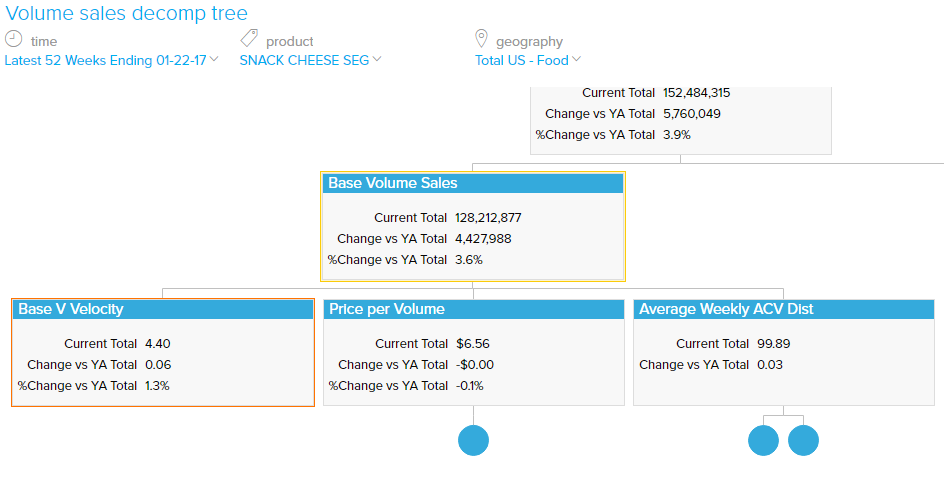Click the clock icon beside time

click(x=14, y=39)
